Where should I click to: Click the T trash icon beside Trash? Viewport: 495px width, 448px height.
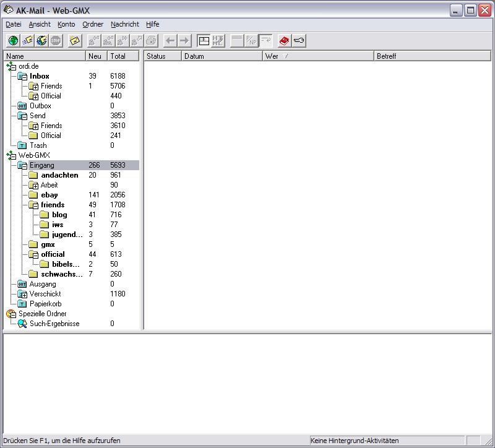(22, 145)
